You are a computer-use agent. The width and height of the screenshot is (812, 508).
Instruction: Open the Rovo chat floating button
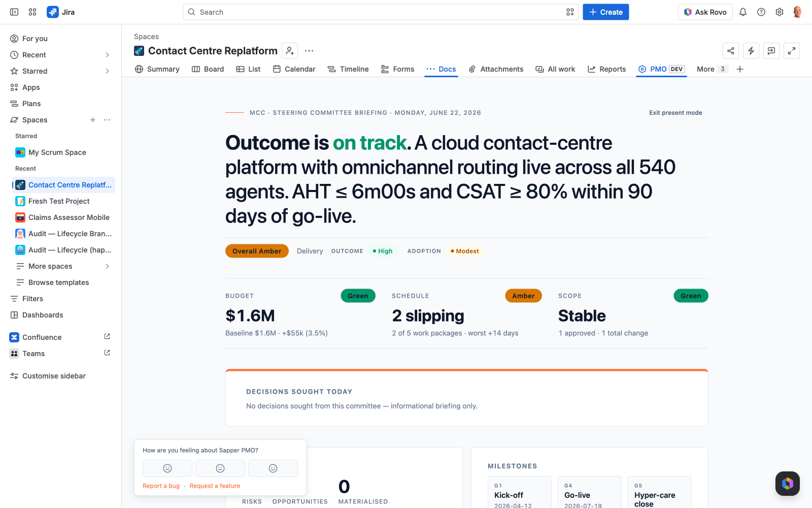(788, 484)
